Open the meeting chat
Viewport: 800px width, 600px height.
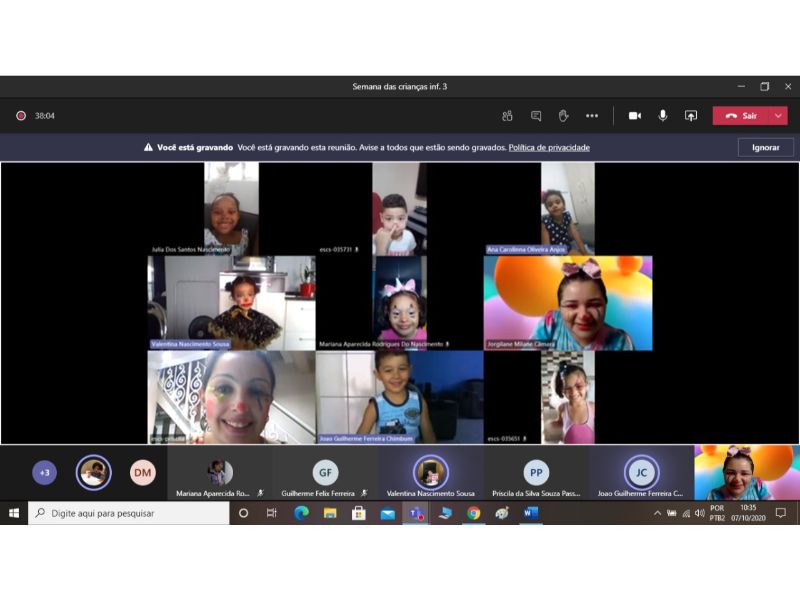click(x=536, y=116)
